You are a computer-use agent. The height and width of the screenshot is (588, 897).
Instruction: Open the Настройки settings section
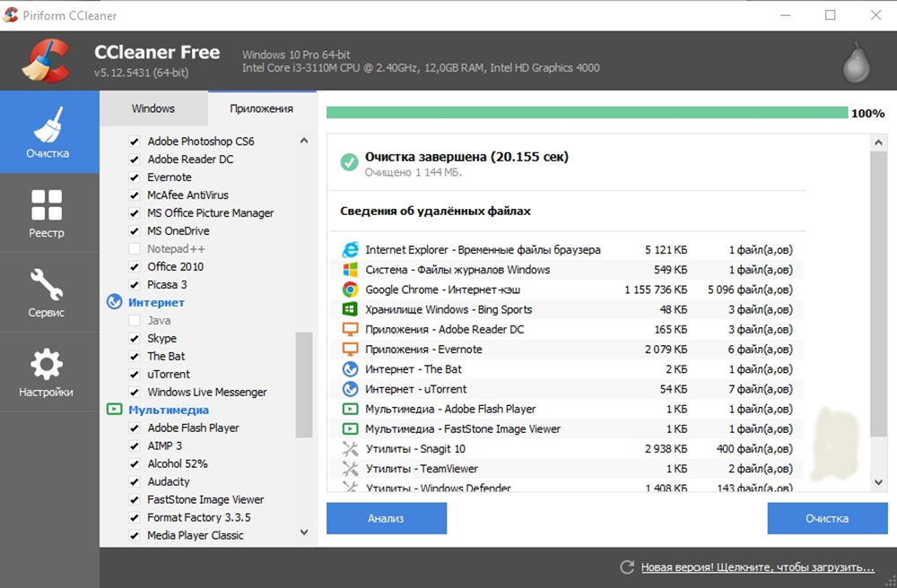(x=47, y=372)
